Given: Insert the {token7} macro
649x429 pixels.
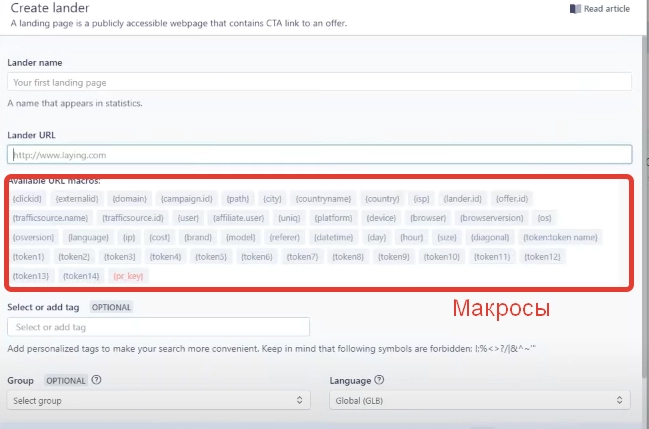Looking at the screenshot, I should click(x=303, y=257).
